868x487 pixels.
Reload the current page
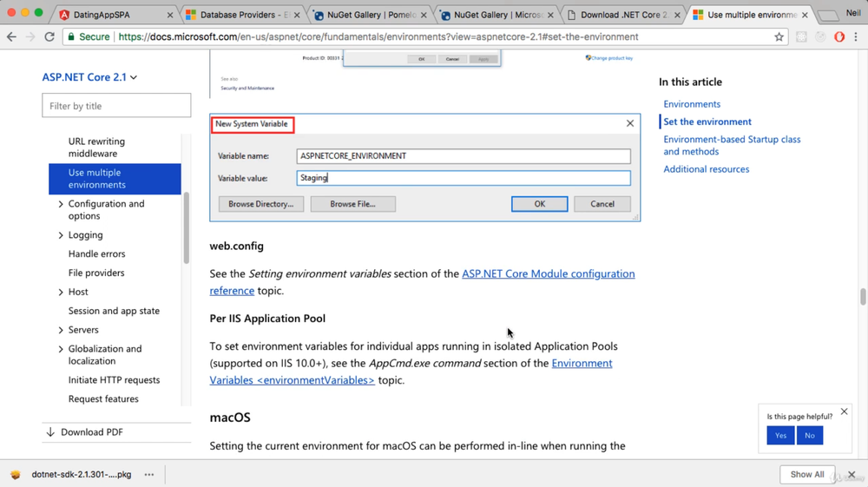[49, 37]
